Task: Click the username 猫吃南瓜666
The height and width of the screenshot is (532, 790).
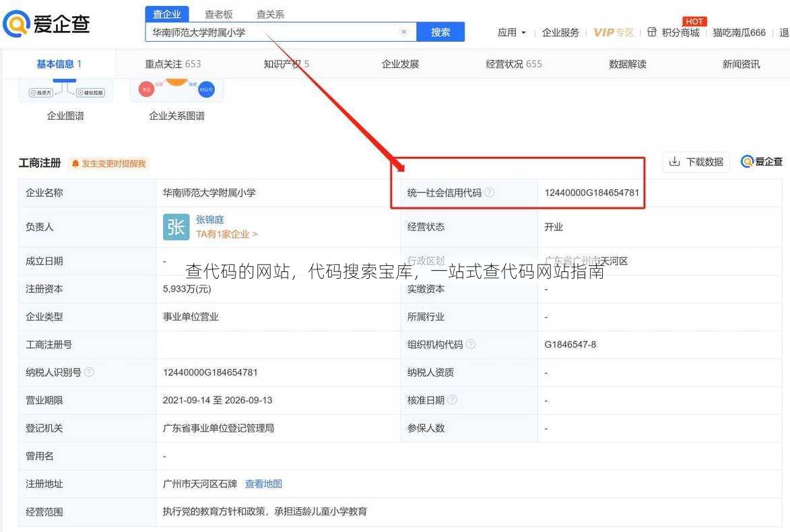Action: pos(739,33)
